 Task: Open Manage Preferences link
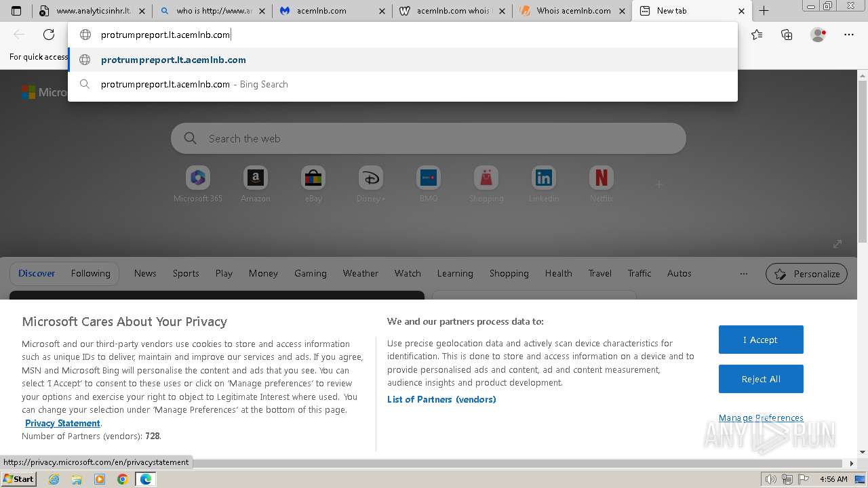pos(761,418)
